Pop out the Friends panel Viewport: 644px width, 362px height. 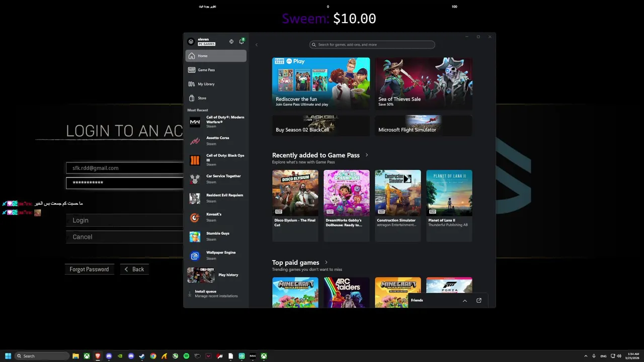point(479,300)
